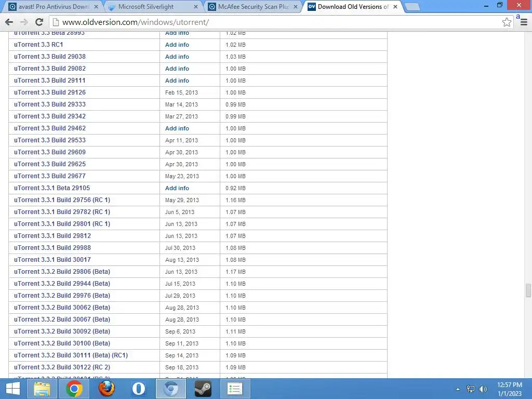
Task: Open the taskbar clock showing 12:57 PM
Action: click(x=510, y=389)
